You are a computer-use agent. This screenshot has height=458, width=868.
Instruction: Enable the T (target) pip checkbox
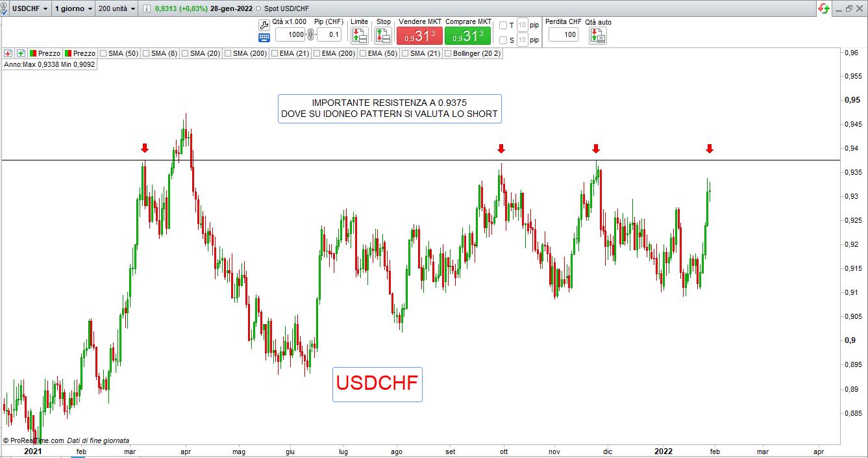503,25
